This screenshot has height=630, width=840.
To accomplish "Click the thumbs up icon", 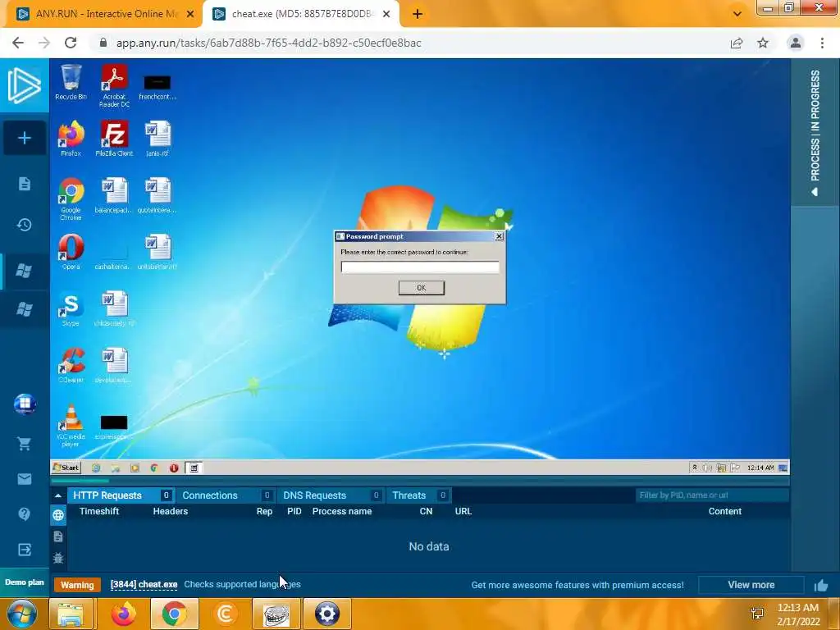I will coord(820,586).
